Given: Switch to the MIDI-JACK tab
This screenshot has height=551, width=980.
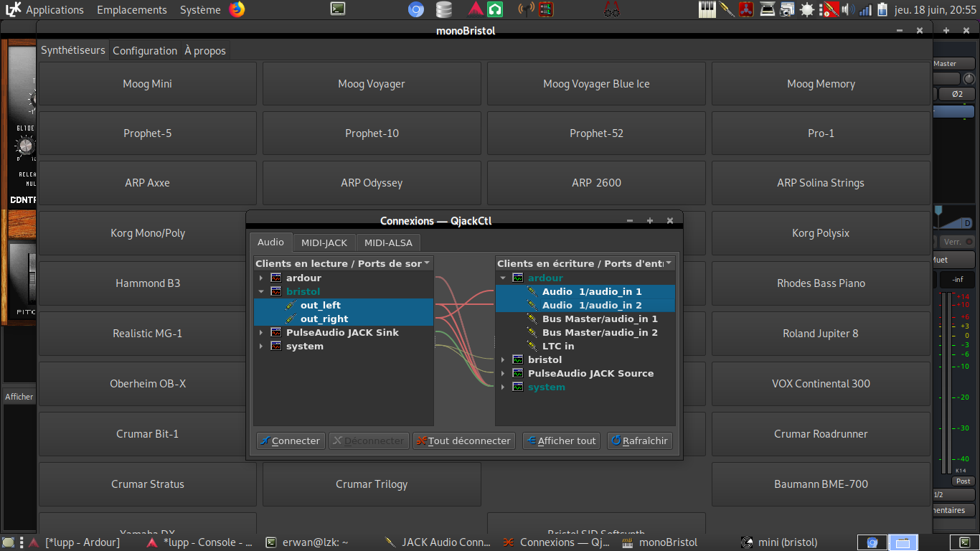Looking at the screenshot, I should [324, 243].
